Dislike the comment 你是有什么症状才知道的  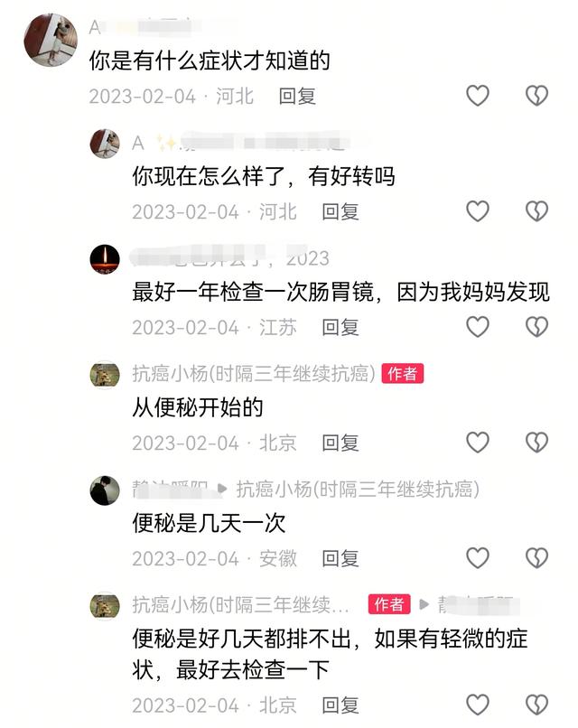(x=536, y=96)
